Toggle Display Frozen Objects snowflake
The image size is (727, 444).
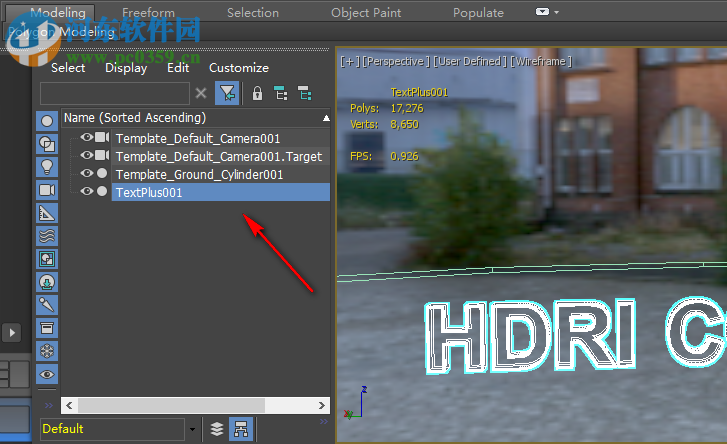pyautogui.click(x=47, y=351)
